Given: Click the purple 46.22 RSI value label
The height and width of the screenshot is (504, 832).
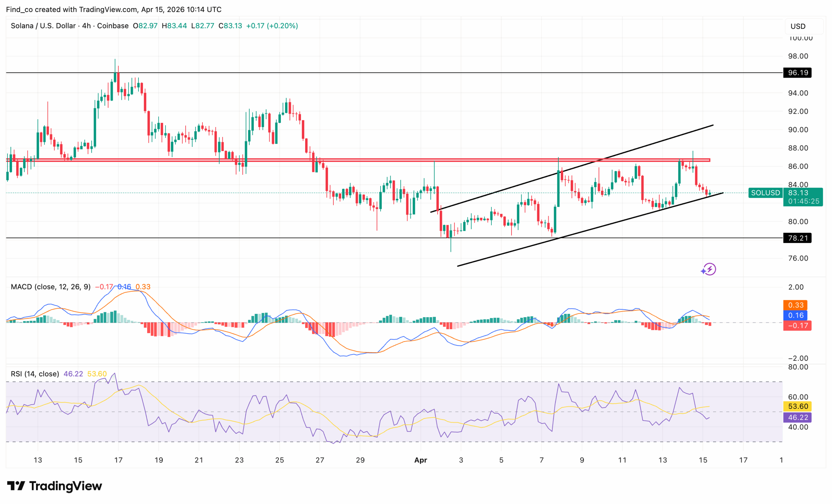Looking at the screenshot, I should pos(797,418).
